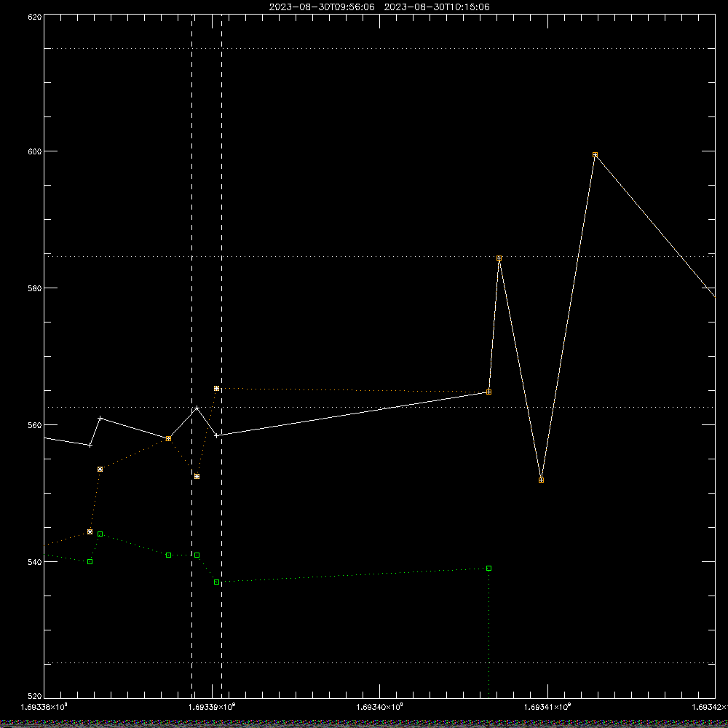Image resolution: width=728 pixels, height=728 pixels.
Task: Click the x-axis label 1.69338×10⁹
Action: 44,707
